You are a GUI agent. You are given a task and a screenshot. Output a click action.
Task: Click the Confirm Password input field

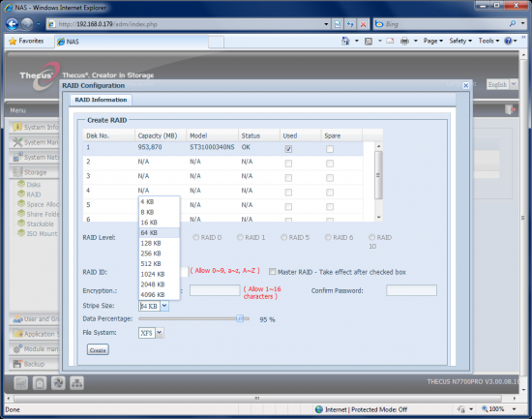coord(411,290)
